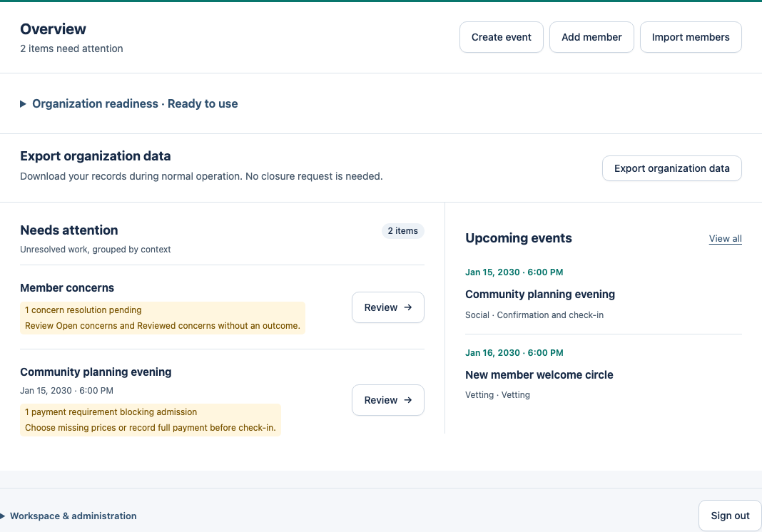Click the Overview page heading
This screenshot has height=532, width=762.
[53, 29]
